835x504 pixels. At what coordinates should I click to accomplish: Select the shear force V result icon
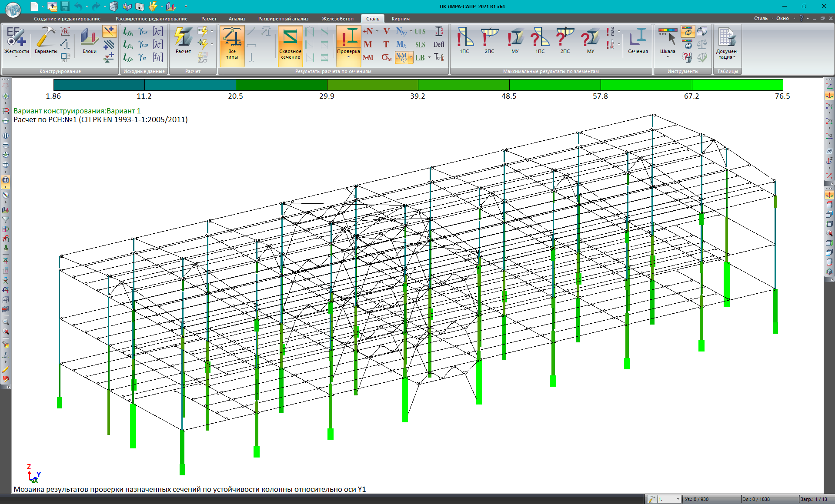[x=386, y=32]
